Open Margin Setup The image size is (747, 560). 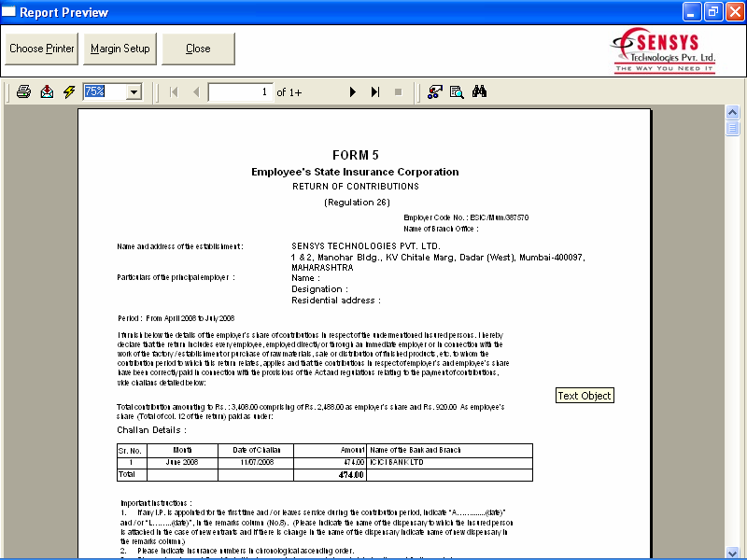point(120,49)
